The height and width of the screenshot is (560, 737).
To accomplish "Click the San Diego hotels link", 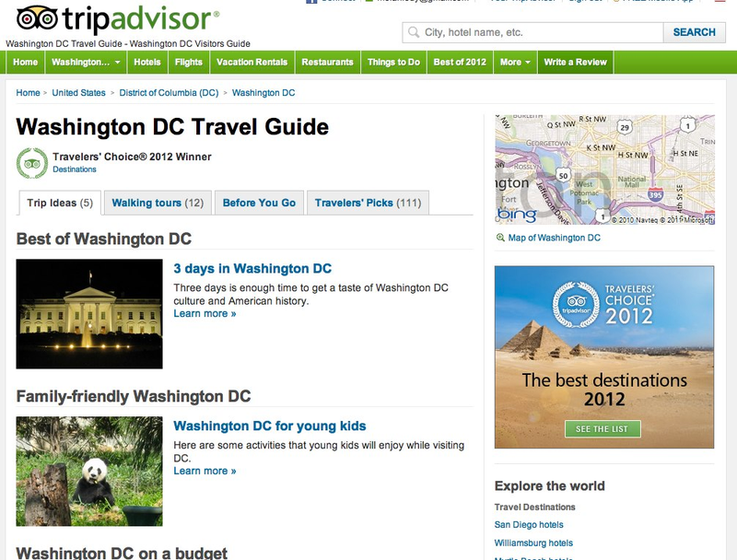I will click(x=529, y=525).
